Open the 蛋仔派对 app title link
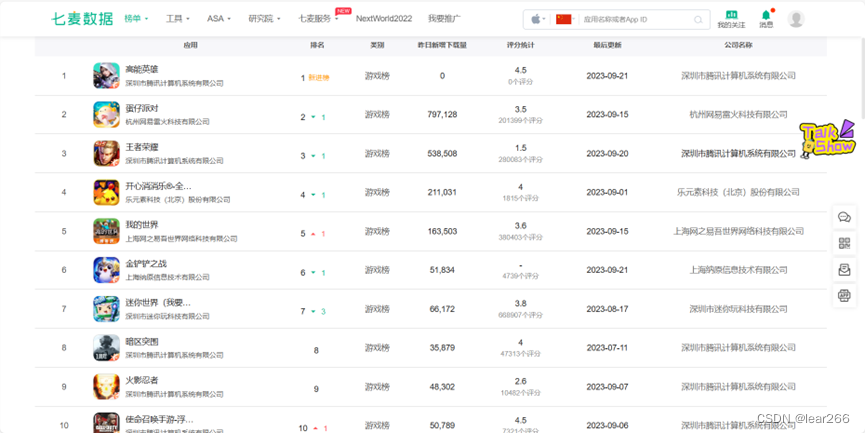This screenshot has width=865, height=433. [x=142, y=108]
